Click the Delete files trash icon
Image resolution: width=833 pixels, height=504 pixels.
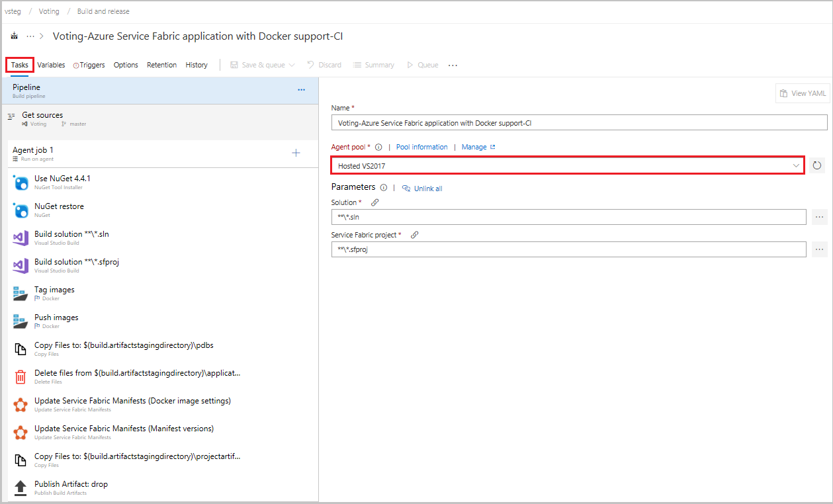click(x=21, y=377)
